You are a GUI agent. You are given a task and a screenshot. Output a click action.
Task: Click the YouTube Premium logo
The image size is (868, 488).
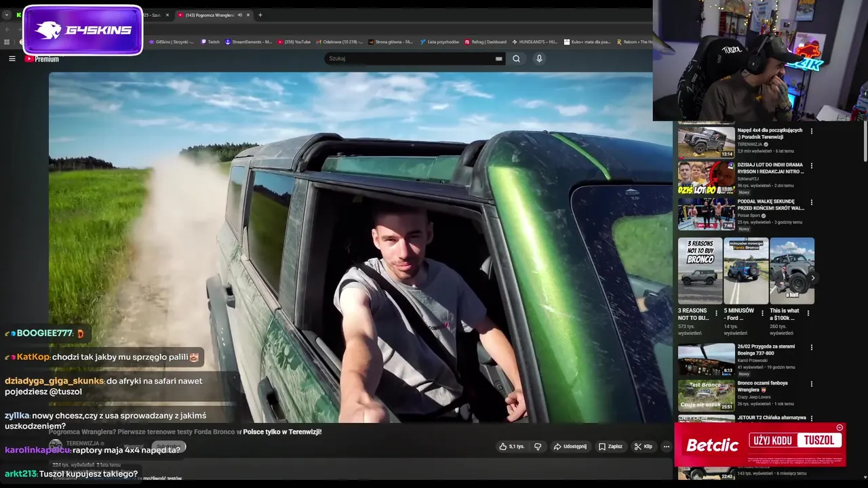tap(42, 59)
